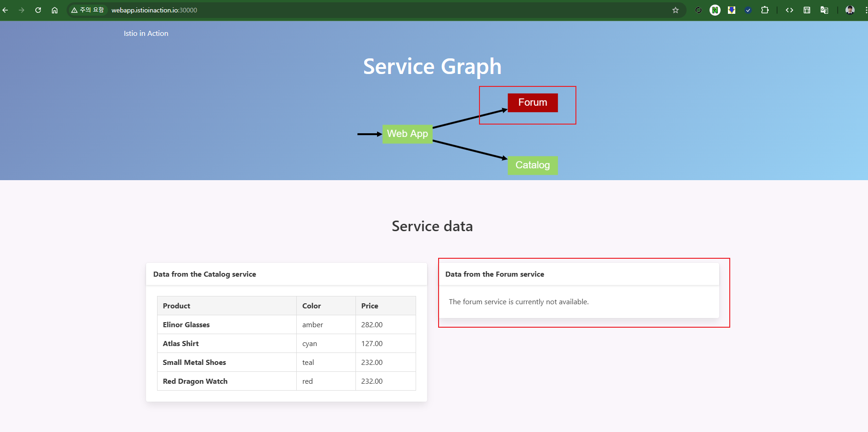Click the Catalog node in graph
This screenshot has width=868, height=432.
point(533,165)
